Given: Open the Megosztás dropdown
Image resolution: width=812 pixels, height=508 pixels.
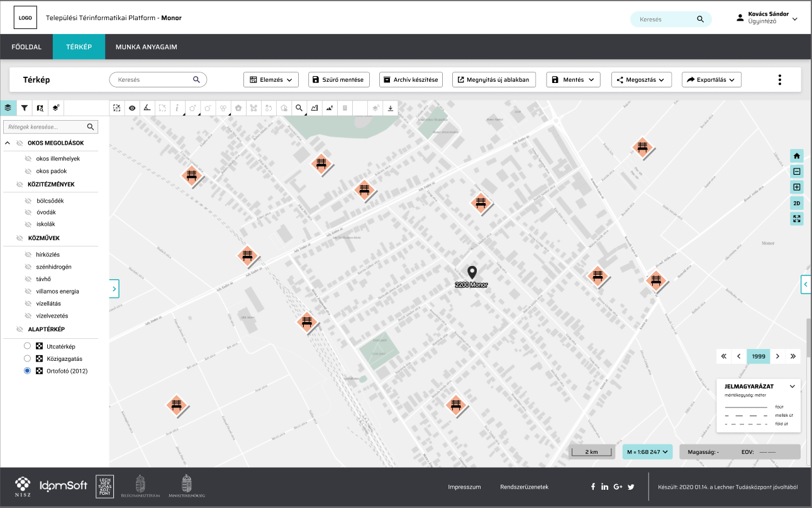Looking at the screenshot, I should pos(642,80).
